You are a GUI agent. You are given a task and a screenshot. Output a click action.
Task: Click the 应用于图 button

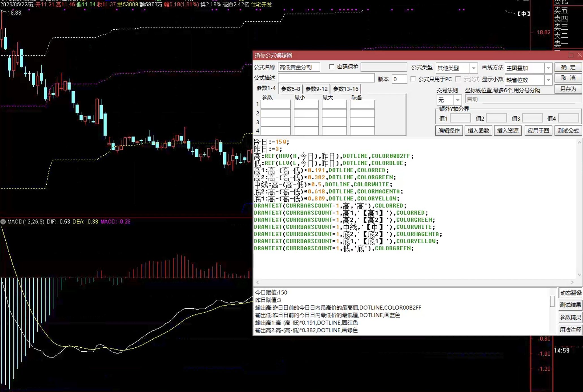[538, 130]
